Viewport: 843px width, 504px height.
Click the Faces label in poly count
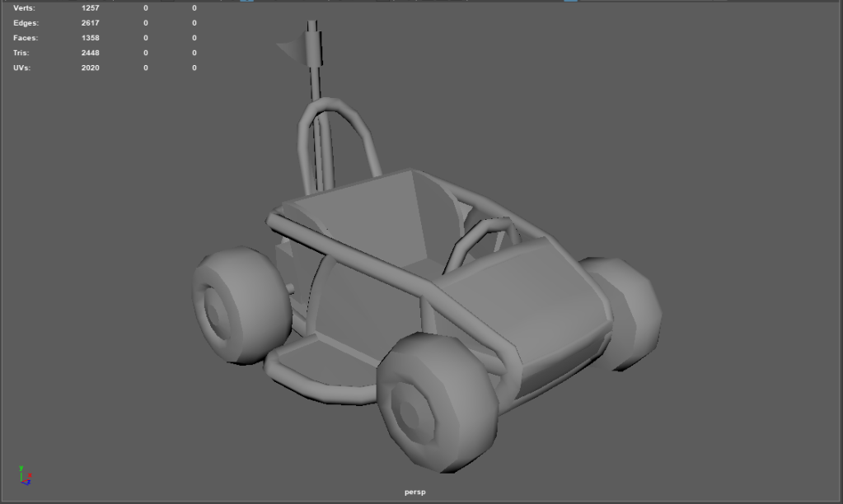coord(26,38)
